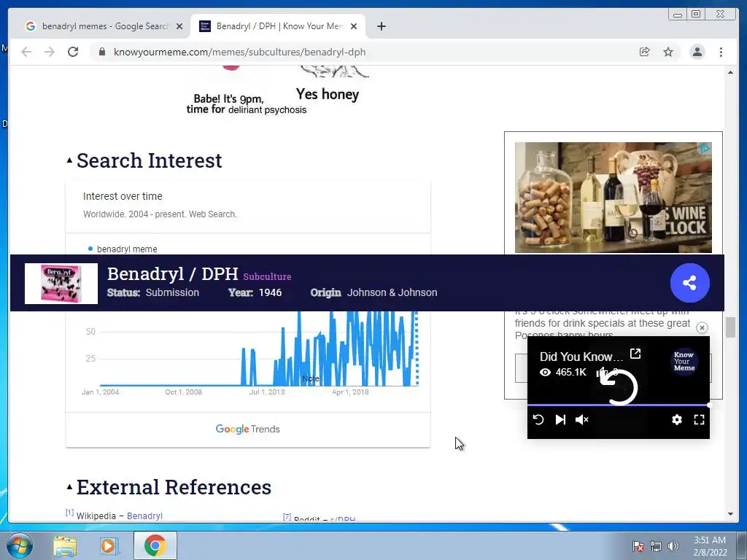Click the site lock icon

(x=102, y=52)
